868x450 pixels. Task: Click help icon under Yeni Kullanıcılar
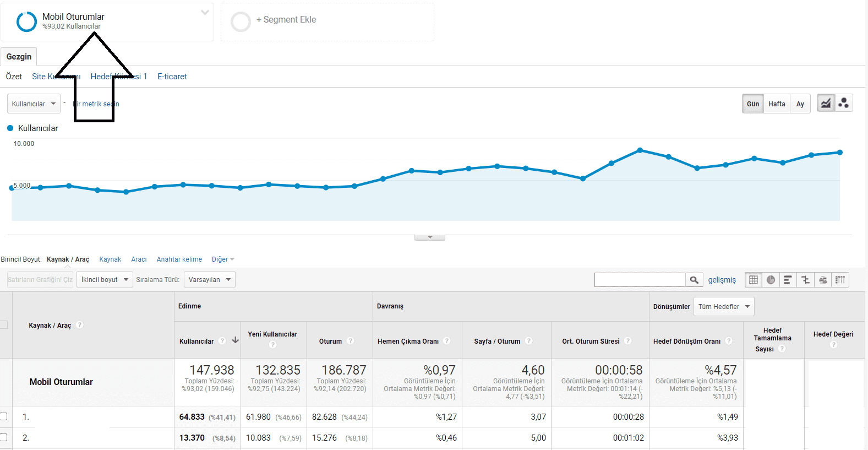tap(272, 345)
